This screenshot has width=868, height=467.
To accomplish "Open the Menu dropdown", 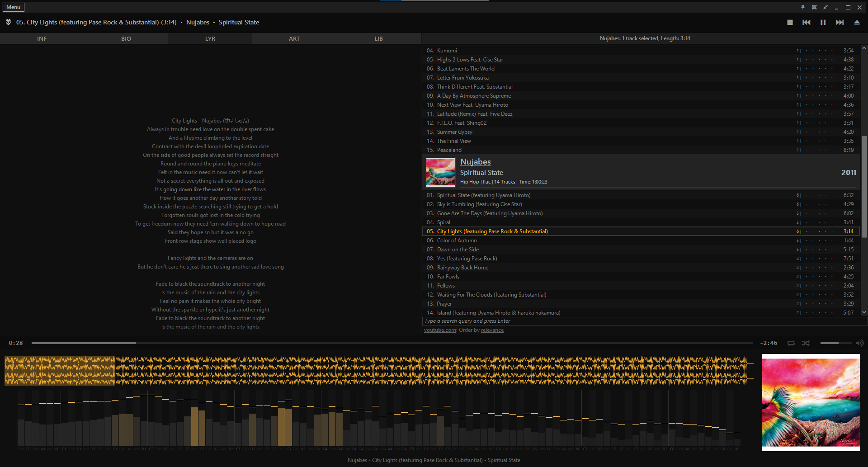I will (x=14, y=7).
